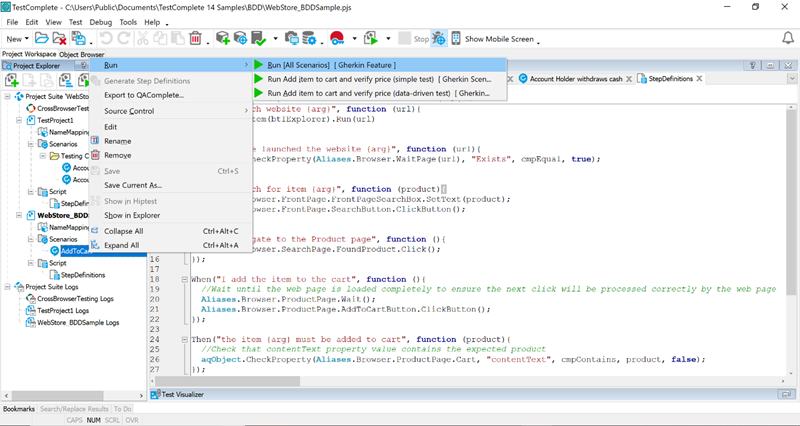This screenshot has width=800, height=426.
Task: Open dropdown arrow next to Record icon
Action: pos(354,39)
